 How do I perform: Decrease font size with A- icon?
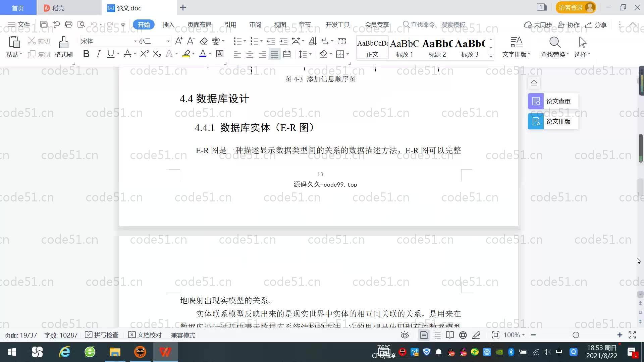click(191, 41)
